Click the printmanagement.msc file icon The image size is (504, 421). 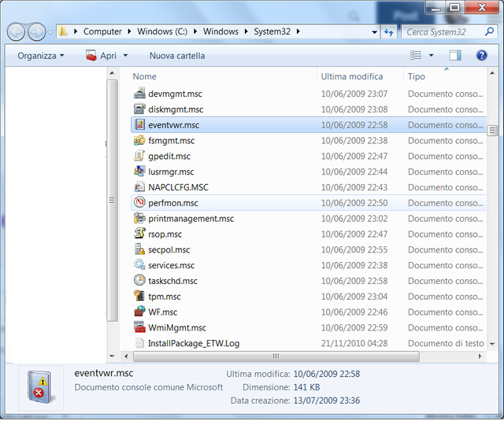[139, 218]
